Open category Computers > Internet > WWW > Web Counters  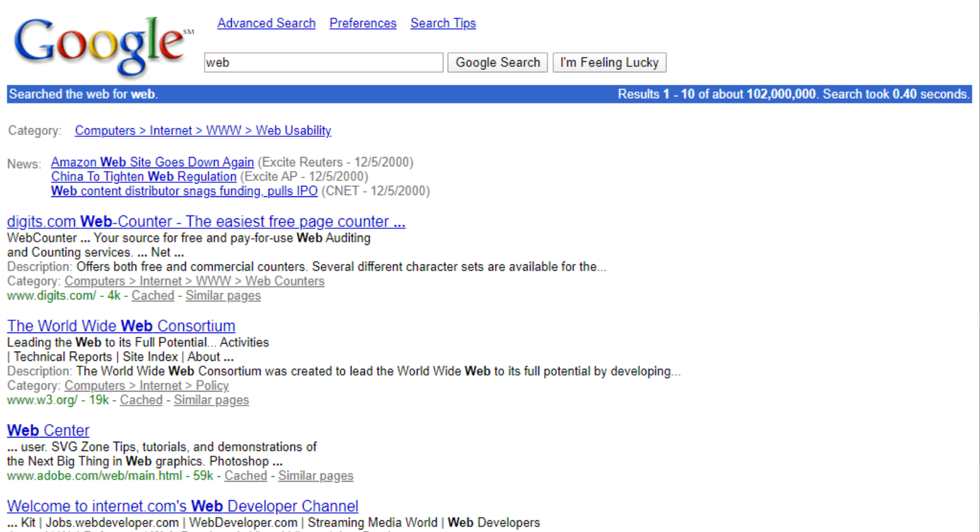pyautogui.click(x=194, y=281)
